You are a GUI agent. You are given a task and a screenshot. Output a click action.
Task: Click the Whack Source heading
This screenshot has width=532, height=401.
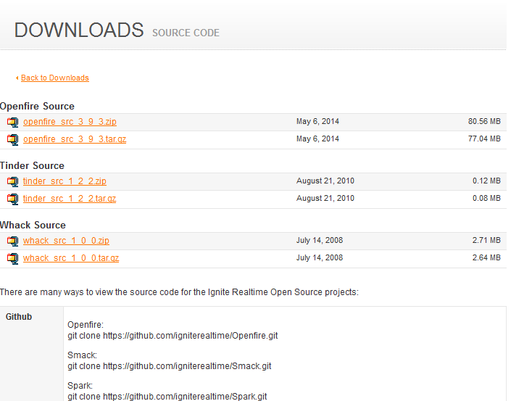33,225
